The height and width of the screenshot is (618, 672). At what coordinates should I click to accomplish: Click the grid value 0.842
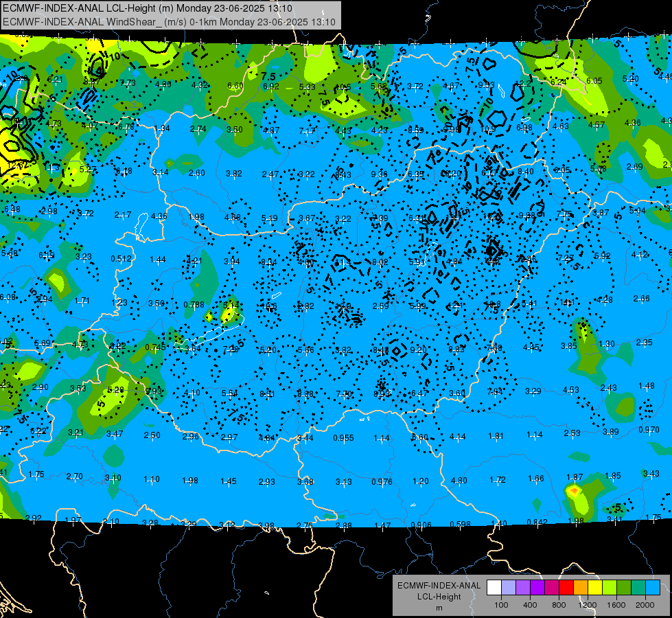pyautogui.click(x=537, y=522)
